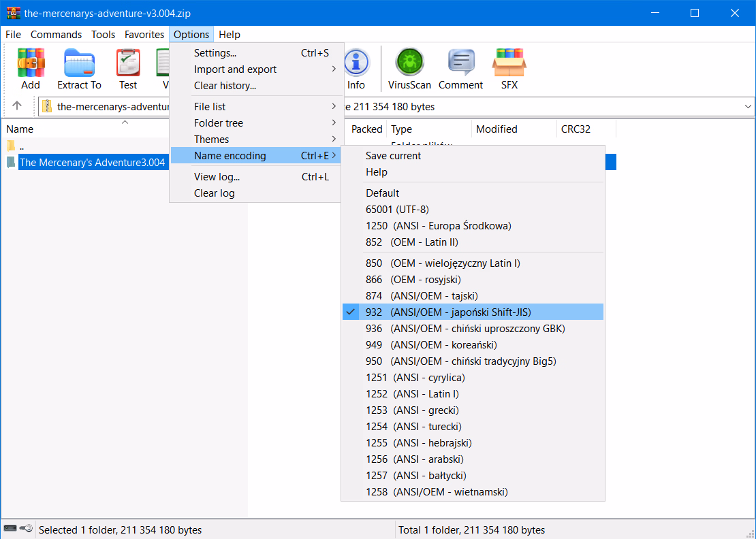Choose View log... menu entry
The width and height of the screenshot is (756, 539).
(257, 177)
